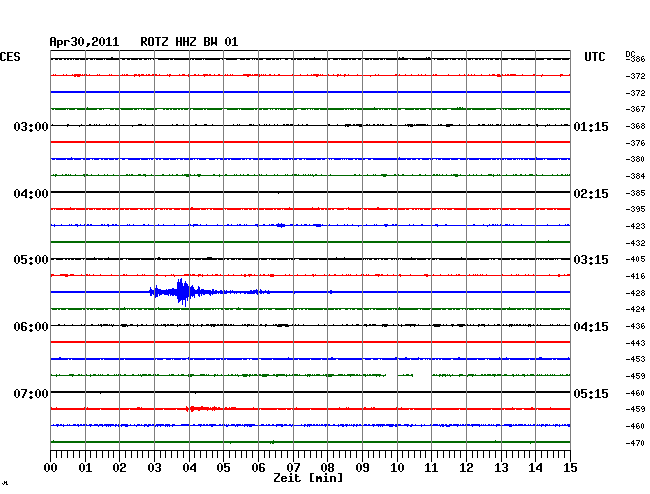The width and height of the screenshot is (650, 494).
Task: Select the 07:00 time label
Action: pyautogui.click(x=31, y=393)
